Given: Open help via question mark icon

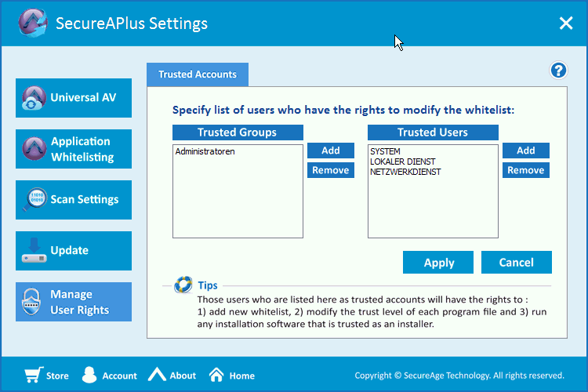Looking at the screenshot, I should click(x=558, y=71).
